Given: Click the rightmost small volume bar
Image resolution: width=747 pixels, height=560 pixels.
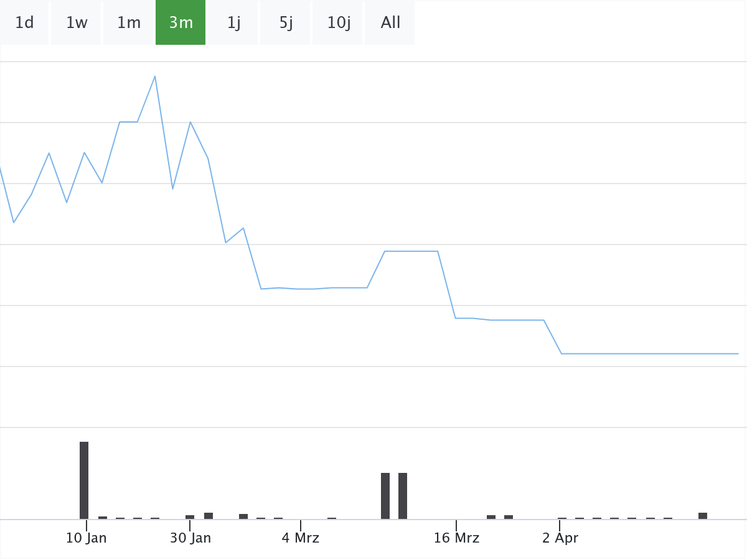Looking at the screenshot, I should [x=703, y=516].
